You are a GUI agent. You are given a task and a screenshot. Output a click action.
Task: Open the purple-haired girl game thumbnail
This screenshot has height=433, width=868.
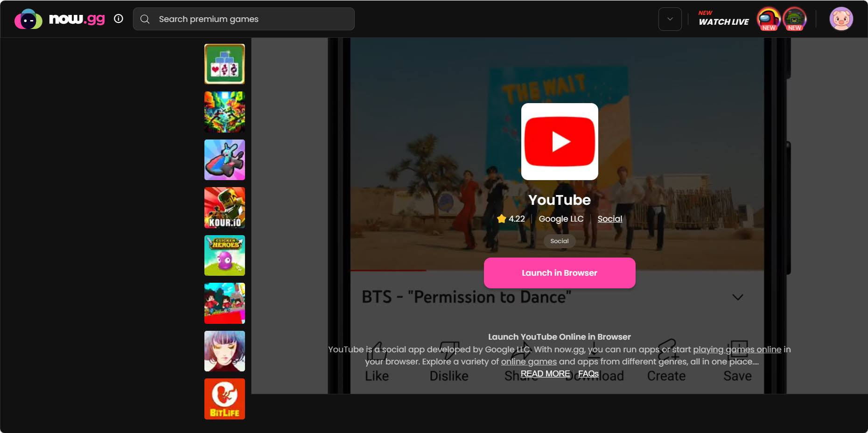pos(224,351)
